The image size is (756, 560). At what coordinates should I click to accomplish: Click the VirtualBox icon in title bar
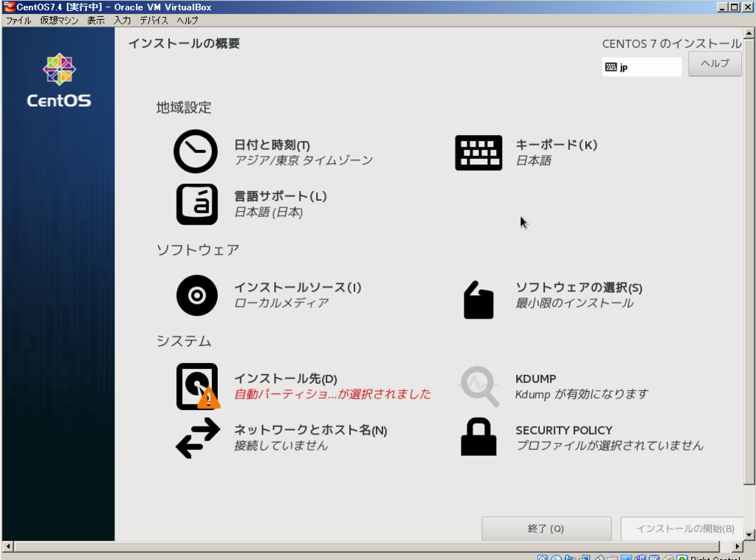pos(9,7)
